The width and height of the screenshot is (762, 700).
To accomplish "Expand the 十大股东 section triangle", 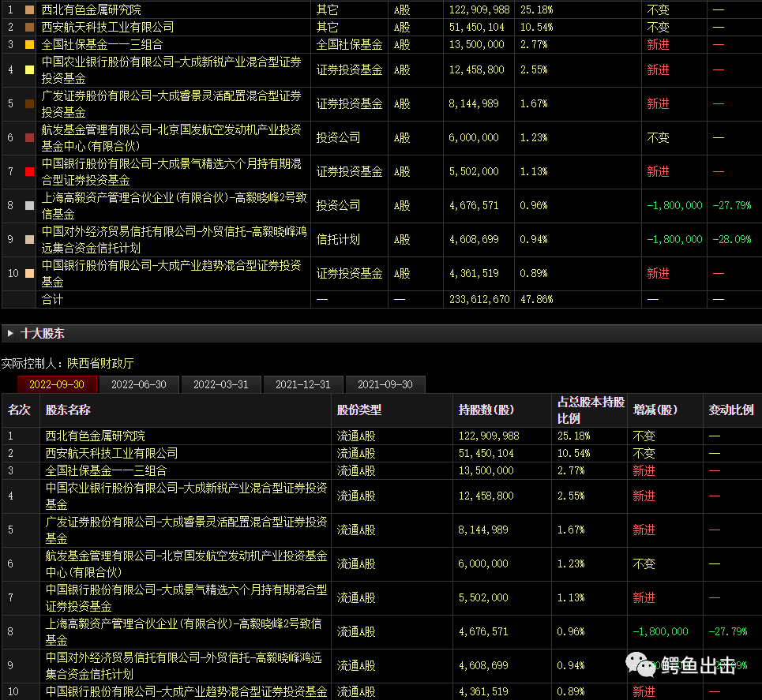I will (10, 333).
